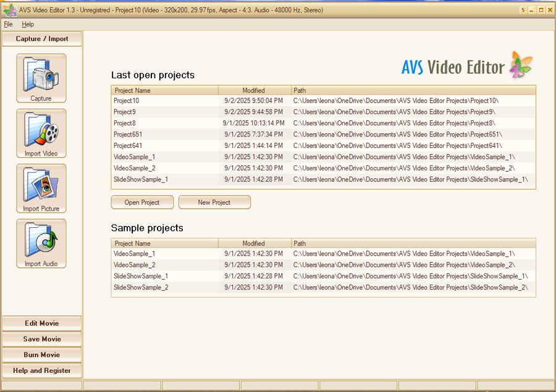Open the File menu
The height and width of the screenshot is (392, 556).
tap(8, 24)
